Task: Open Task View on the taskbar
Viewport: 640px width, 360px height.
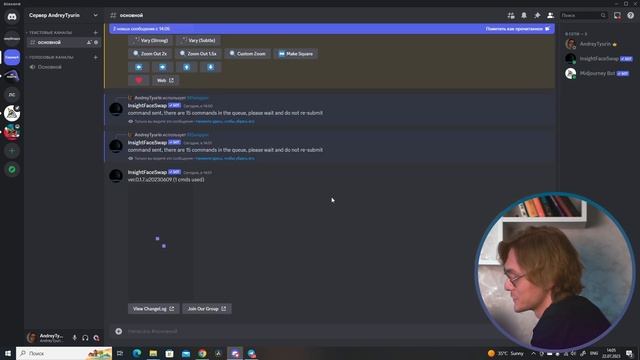Action: click(x=120, y=353)
